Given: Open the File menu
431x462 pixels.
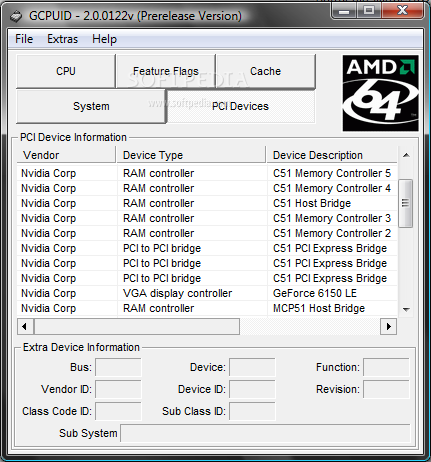Looking at the screenshot, I should coord(24,39).
